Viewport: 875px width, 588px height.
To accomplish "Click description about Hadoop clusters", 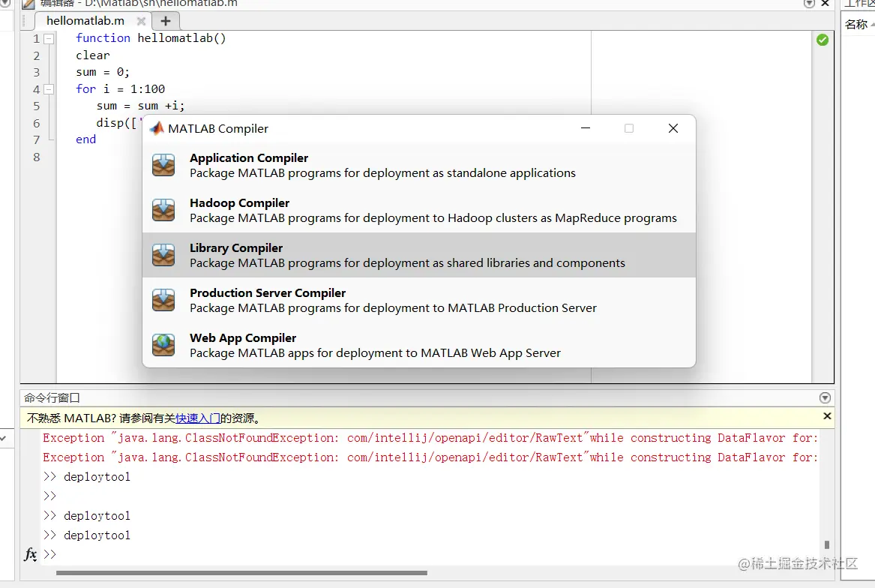I will 433,217.
